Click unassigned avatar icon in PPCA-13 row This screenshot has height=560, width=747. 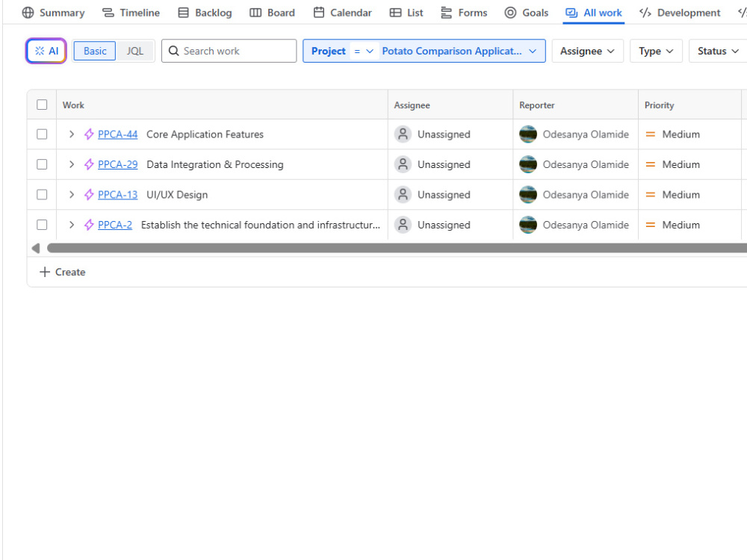[x=403, y=195]
